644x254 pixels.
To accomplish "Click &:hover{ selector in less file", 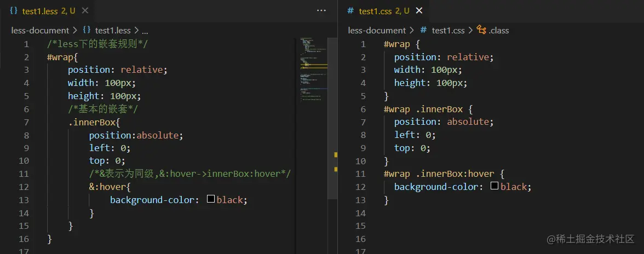I will point(110,187).
